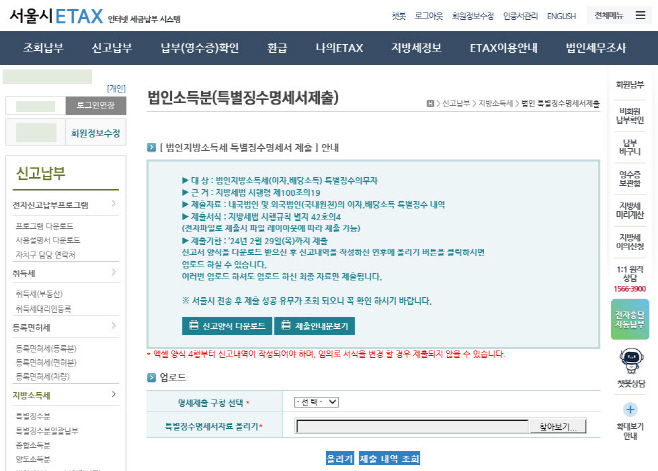Click the 제출안내문보기 button

314,326
